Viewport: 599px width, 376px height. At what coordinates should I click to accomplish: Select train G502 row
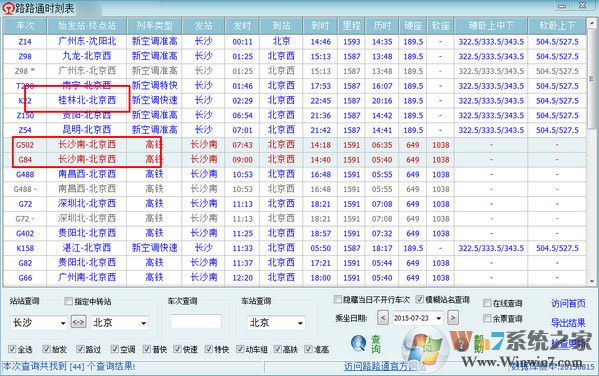click(295, 145)
